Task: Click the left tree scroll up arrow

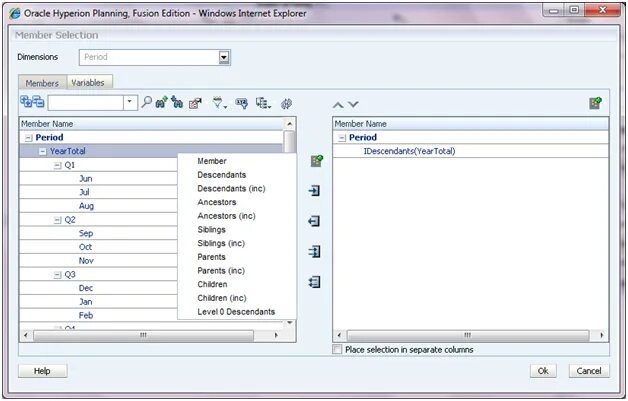Action: (x=290, y=124)
